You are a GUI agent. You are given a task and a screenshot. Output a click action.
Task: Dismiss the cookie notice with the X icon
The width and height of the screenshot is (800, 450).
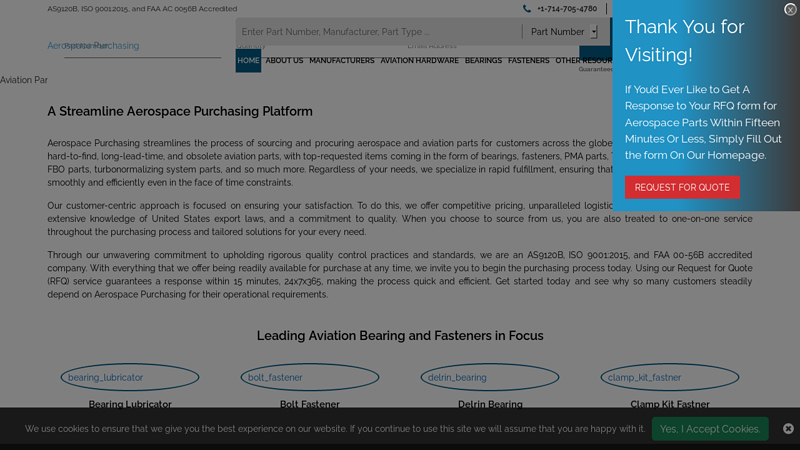coord(788,429)
